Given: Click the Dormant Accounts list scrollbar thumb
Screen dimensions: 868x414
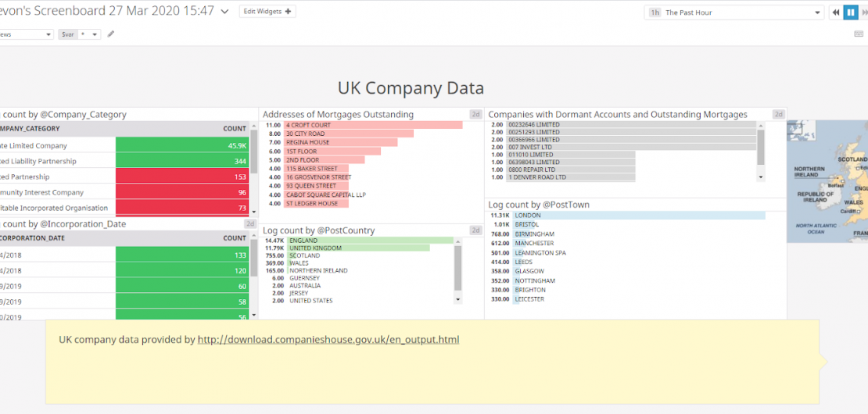Looking at the screenshot, I should click(761, 148).
